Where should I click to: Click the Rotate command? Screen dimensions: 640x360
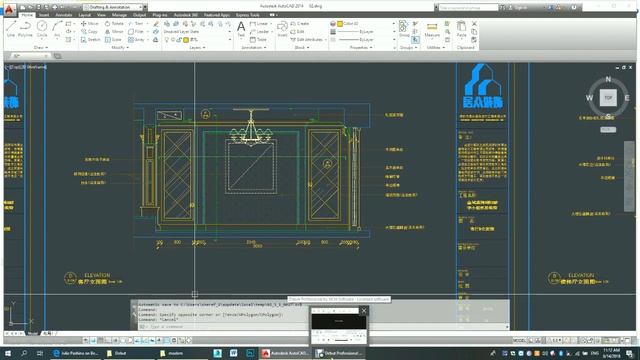[114, 24]
